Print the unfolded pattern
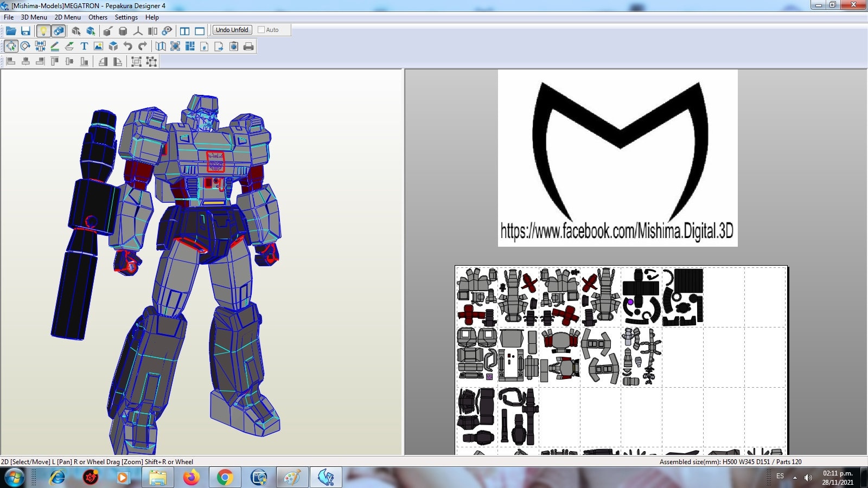The height and width of the screenshot is (488, 868). (x=248, y=47)
